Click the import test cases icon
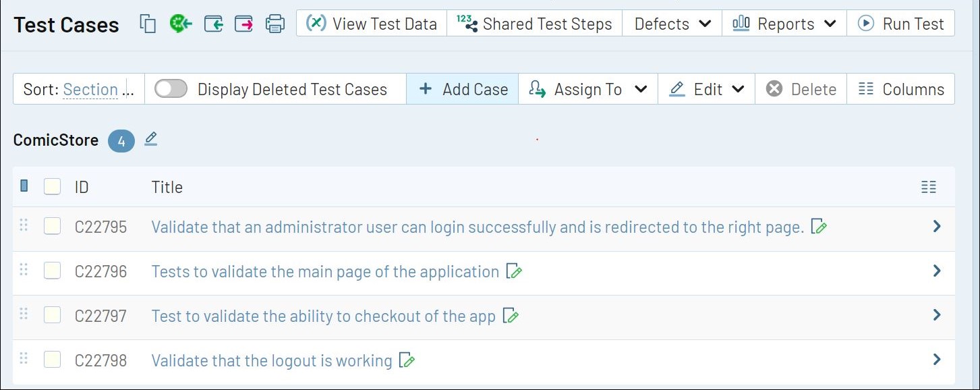This screenshot has width=980, height=390. pos(214,24)
